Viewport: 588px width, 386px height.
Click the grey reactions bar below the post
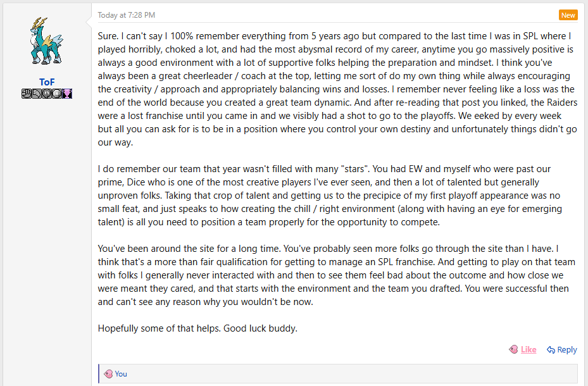pos(338,373)
